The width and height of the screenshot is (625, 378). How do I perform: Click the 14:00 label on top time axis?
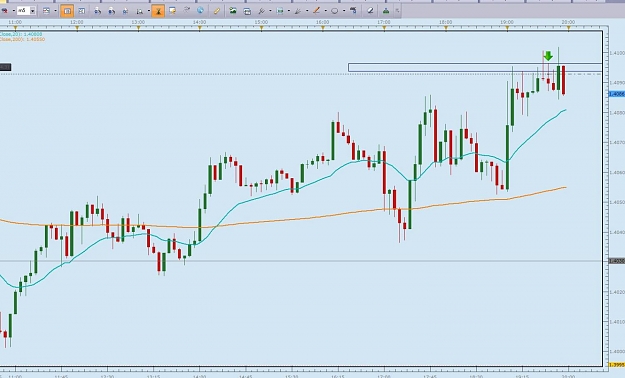[x=199, y=22]
